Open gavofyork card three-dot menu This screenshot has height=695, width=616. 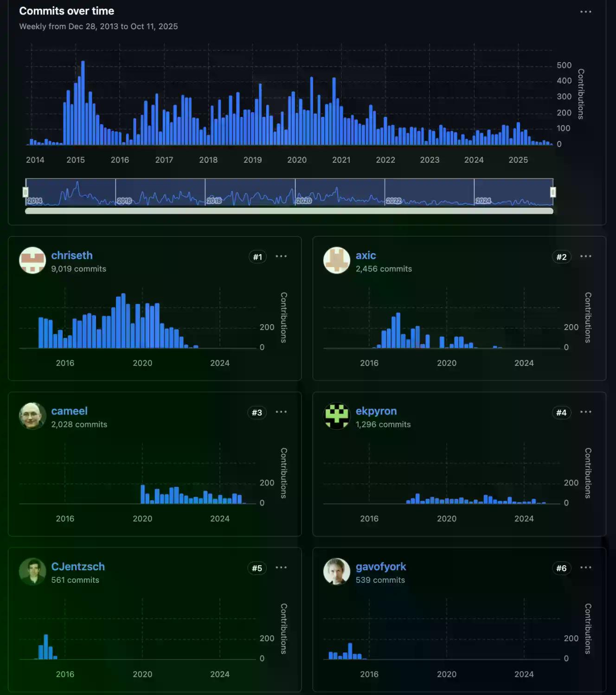pos(585,568)
